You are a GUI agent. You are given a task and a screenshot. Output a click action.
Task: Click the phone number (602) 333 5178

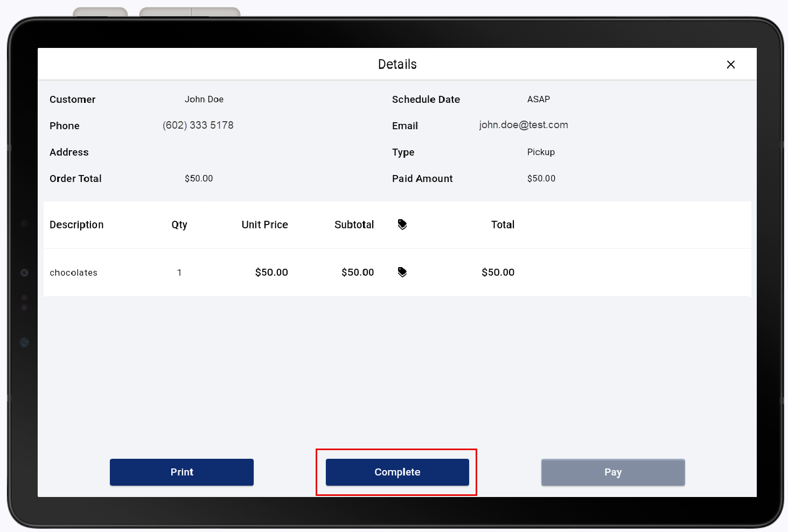click(198, 125)
